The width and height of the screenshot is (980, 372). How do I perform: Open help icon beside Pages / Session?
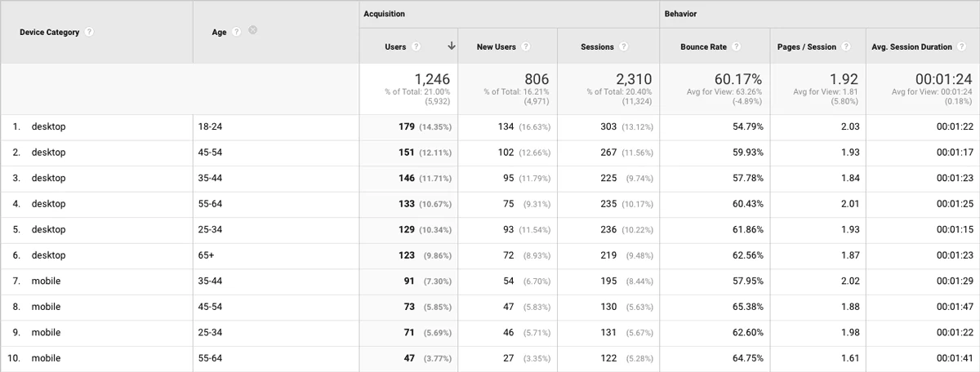click(846, 47)
